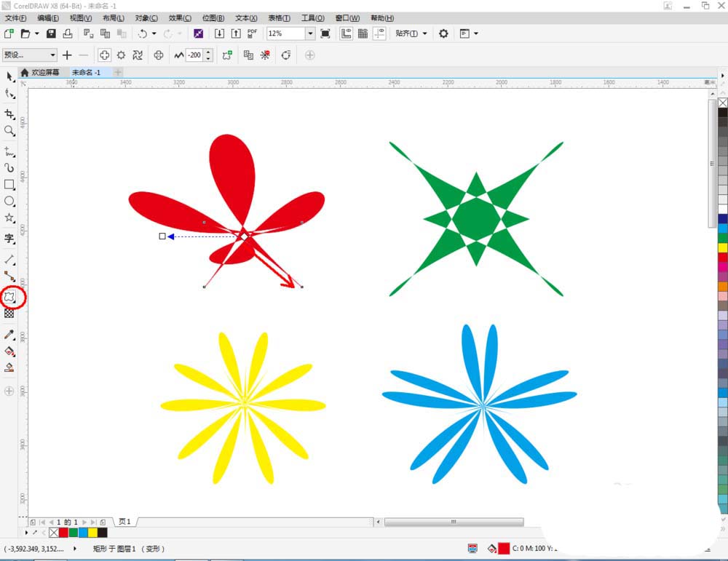Select the Pick tool
This screenshot has height=561, width=728.
(x=10, y=76)
